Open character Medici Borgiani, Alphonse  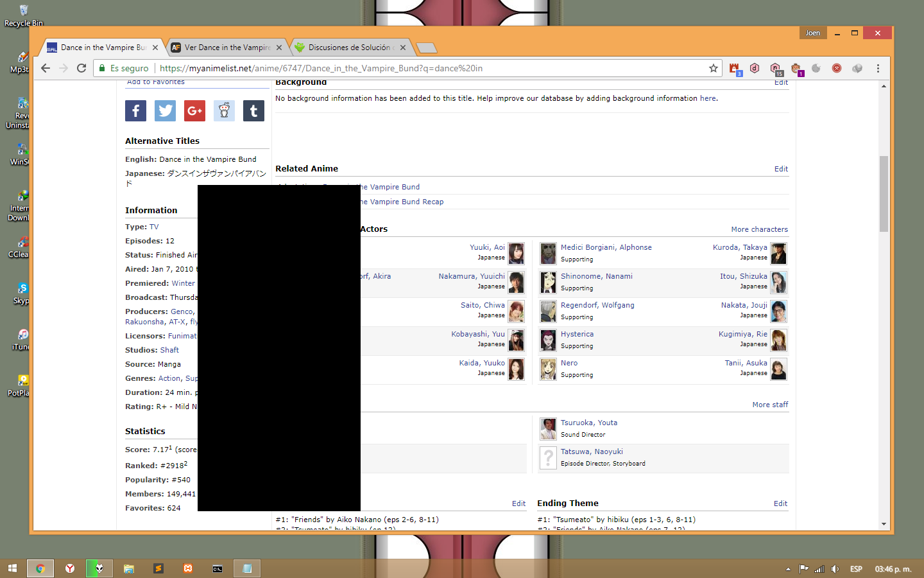[x=606, y=247]
